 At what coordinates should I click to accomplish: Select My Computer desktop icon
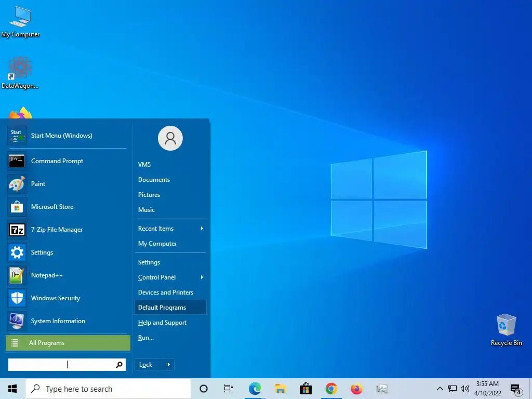coord(20,22)
